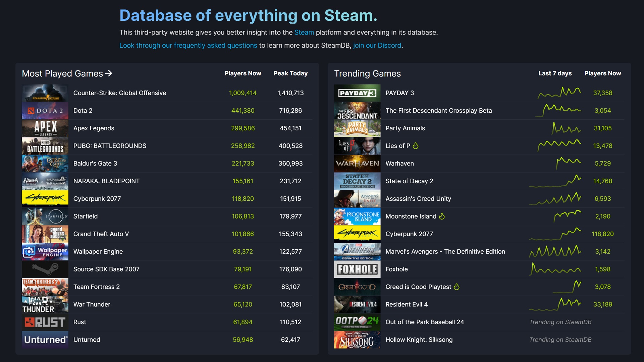Viewport: 644px width, 362px height.
Task: Click the arrow icon next to Most Played Games
Action: click(x=109, y=74)
